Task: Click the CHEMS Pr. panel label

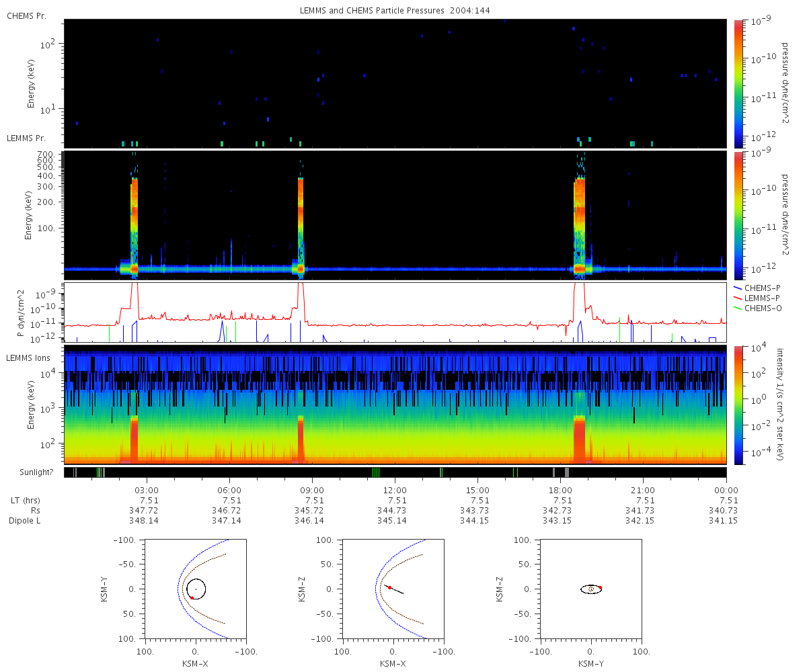Action: click(x=26, y=15)
